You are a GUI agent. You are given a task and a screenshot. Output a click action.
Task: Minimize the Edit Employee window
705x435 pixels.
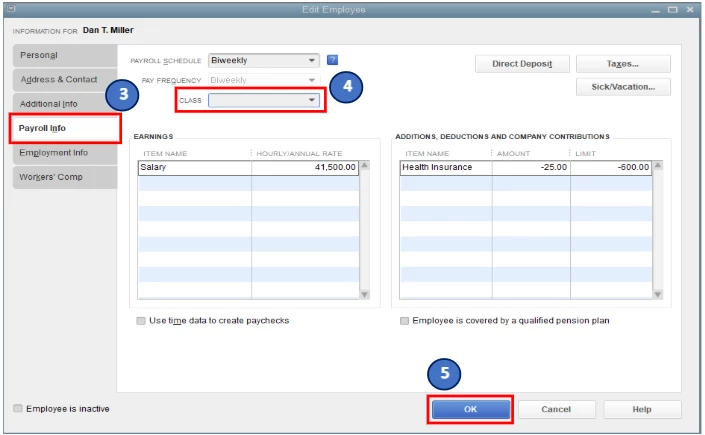(656, 10)
